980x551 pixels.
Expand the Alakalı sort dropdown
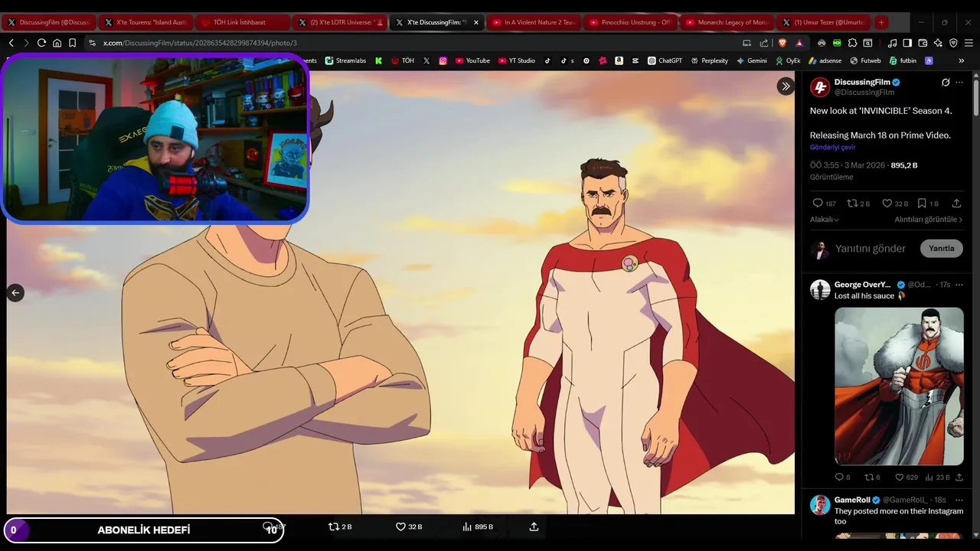825,220
